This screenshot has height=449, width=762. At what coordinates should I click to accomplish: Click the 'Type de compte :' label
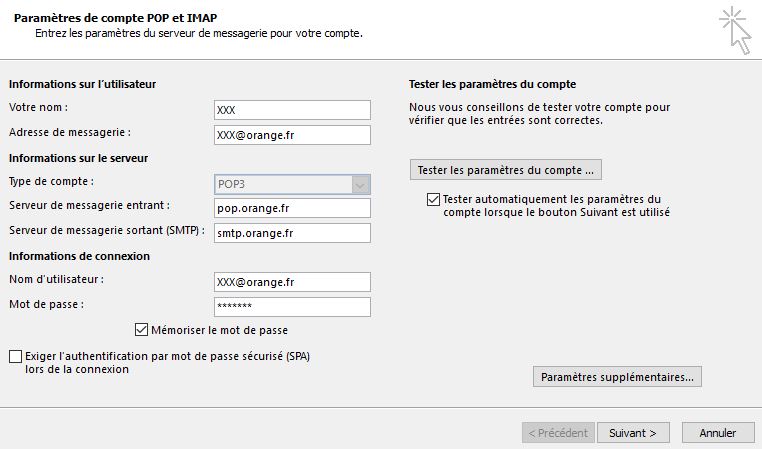[52, 181]
